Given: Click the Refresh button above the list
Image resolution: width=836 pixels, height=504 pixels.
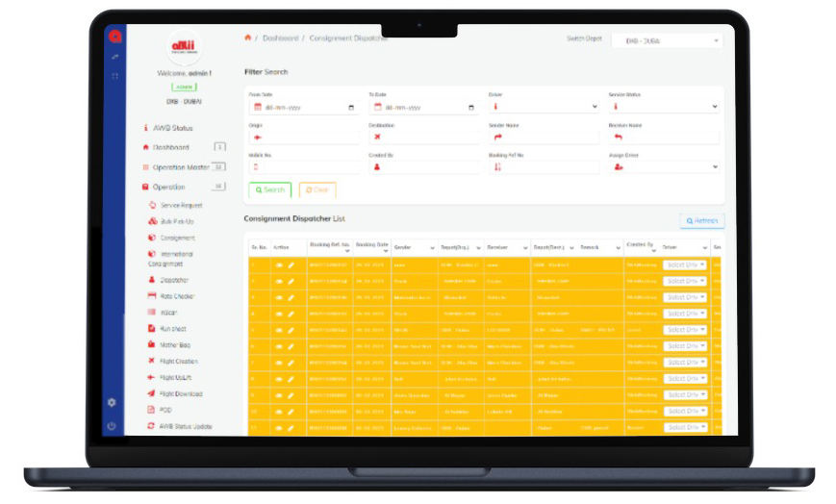Looking at the screenshot, I should point(701,221).
